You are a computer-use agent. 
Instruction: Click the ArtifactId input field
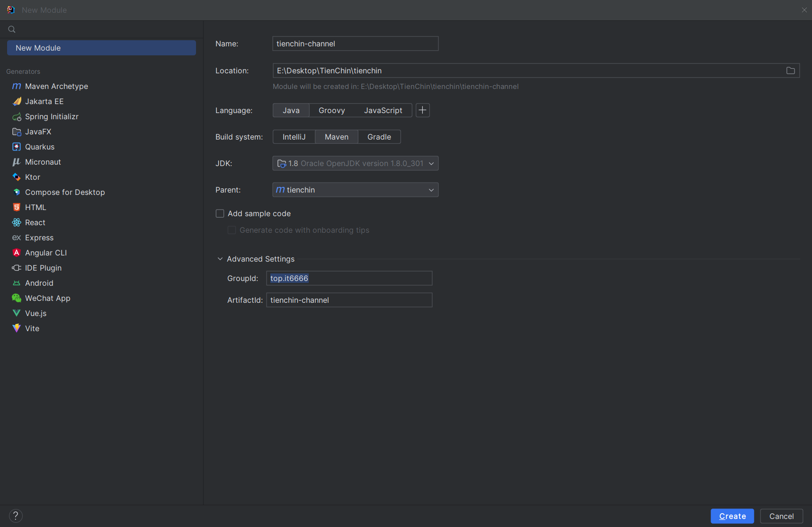tap(349, 300)
